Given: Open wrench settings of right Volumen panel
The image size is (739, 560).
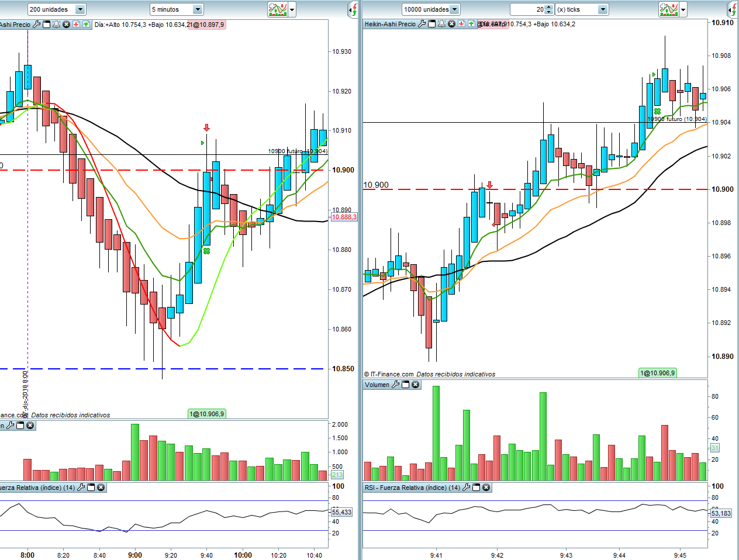Looking at the screenshot, I should (x=396, y=385).
